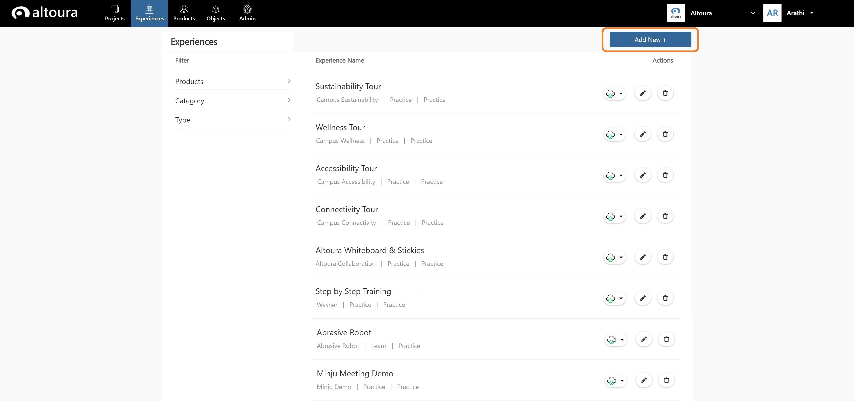The width and height of the screenshot is (868, 401).
Task: Expand the Products filter
Action: pos(233,81)
